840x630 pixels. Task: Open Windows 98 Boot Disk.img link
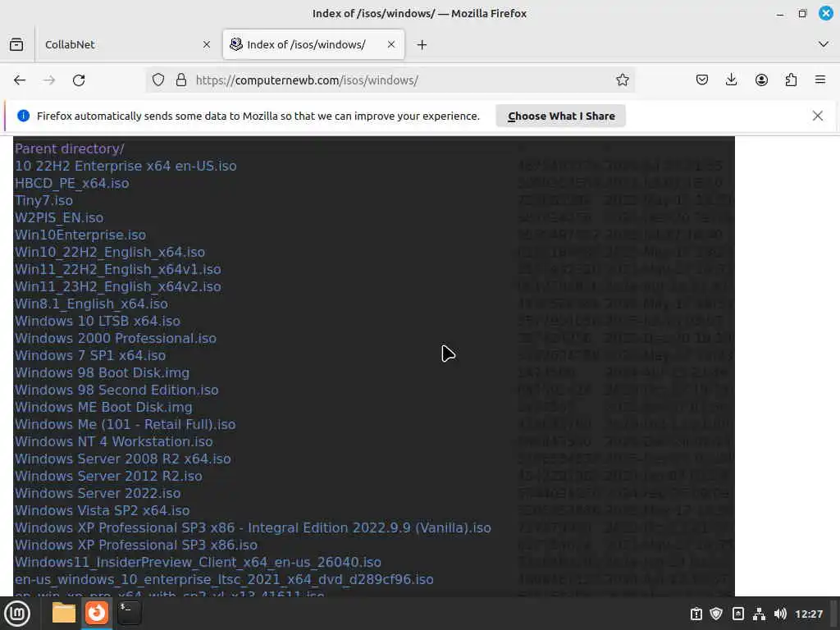click(x=103, y=372)
